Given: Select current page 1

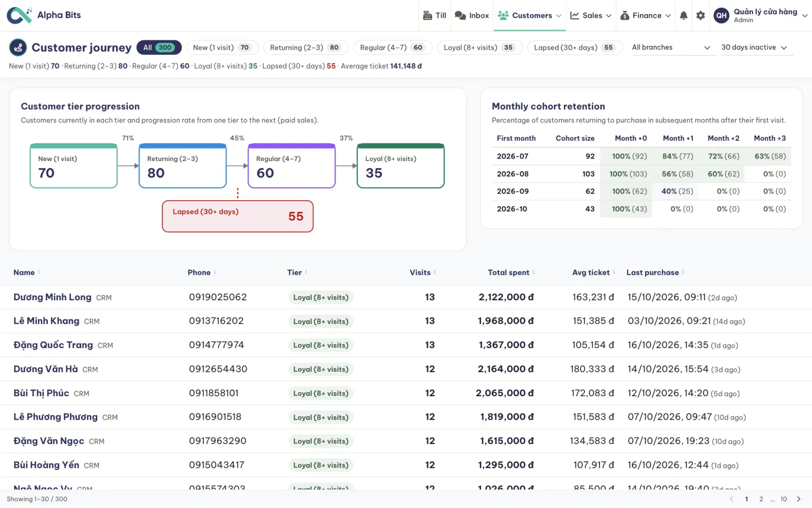Looking at the screenshot, I should [747, 499].
